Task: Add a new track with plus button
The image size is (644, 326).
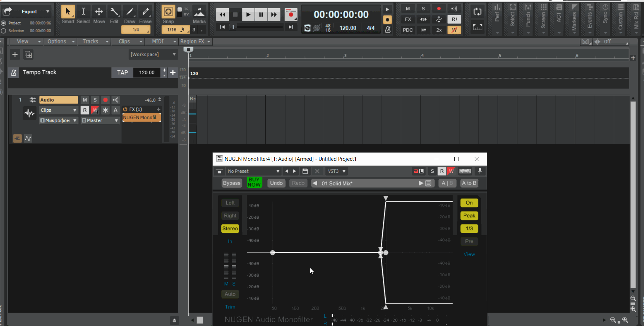Action: pyautogui.click(x=15, y=55)
